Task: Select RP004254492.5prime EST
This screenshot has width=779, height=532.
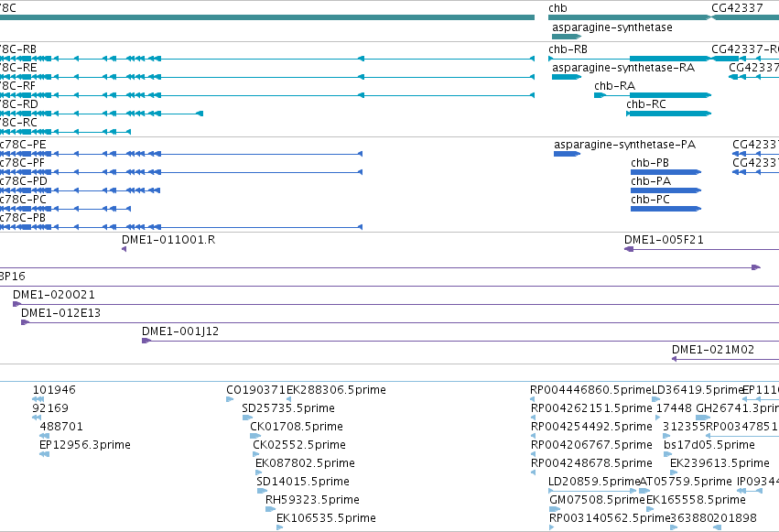Action: (x=534, y=436)
